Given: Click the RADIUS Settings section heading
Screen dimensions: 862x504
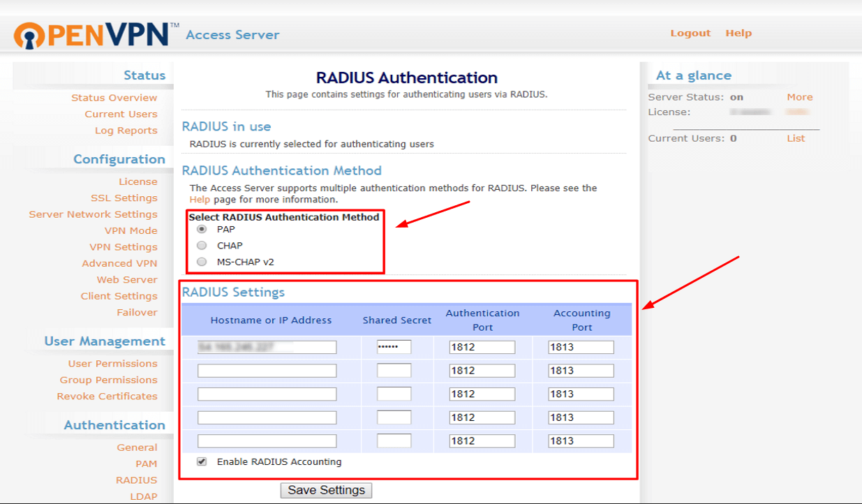Looking at the screenshot, I should 233,292.
